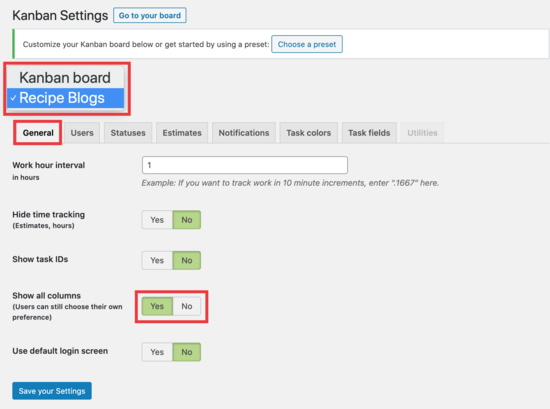550x409 pixels.
Task: Open the Users tab
Action: pyautogui.click(x=82, y=133)
